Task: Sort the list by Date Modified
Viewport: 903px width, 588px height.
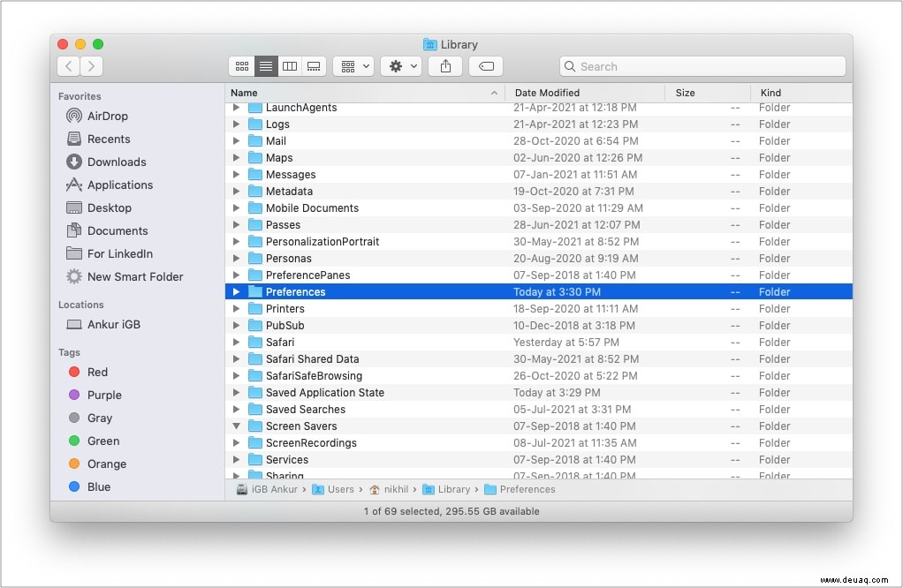Action: pyautogui.click(x=585, y=94)
